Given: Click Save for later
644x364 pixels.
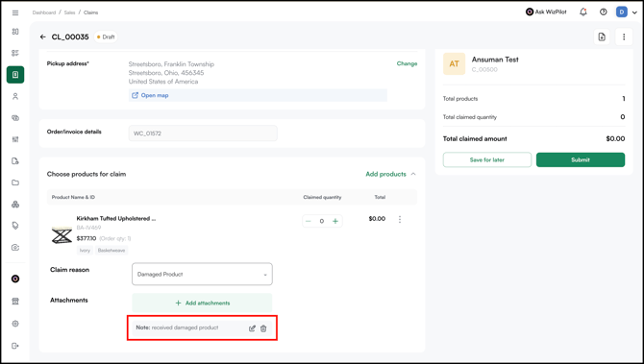Looking at the screenshot, I should click(x=487, y=160).
